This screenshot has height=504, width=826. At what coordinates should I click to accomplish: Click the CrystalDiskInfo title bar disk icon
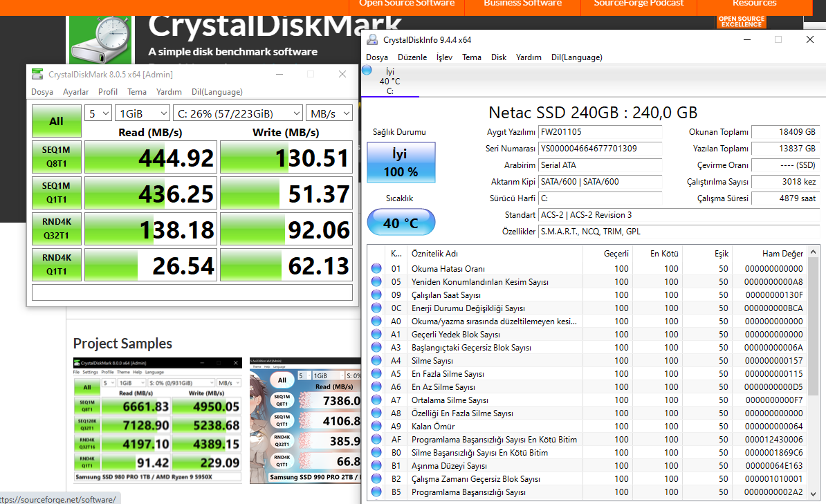point(372,39)
